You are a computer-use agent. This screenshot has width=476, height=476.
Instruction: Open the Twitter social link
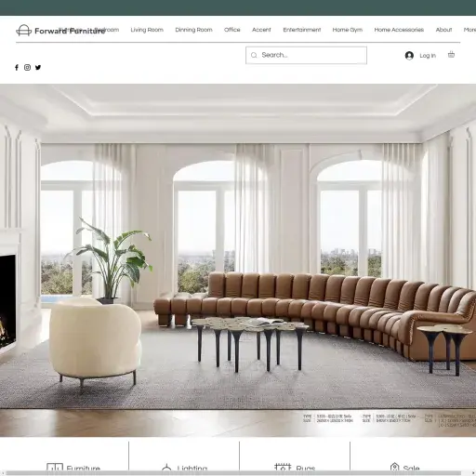pyautogui.click(x=38, y=67)
